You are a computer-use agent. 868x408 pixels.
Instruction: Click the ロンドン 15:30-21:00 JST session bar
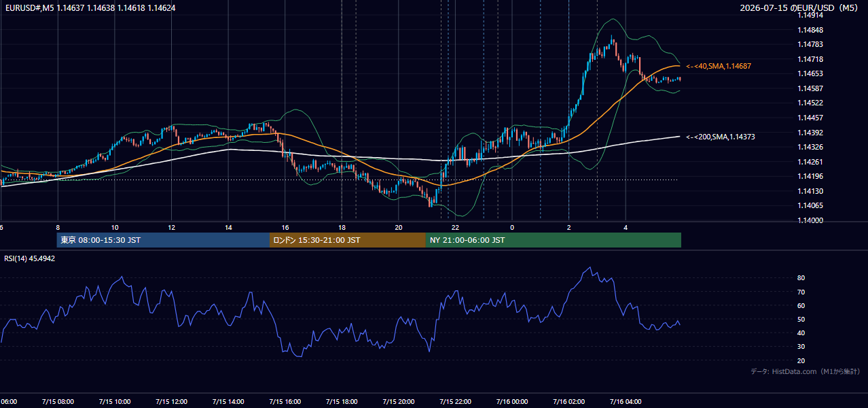click(348, 240)
